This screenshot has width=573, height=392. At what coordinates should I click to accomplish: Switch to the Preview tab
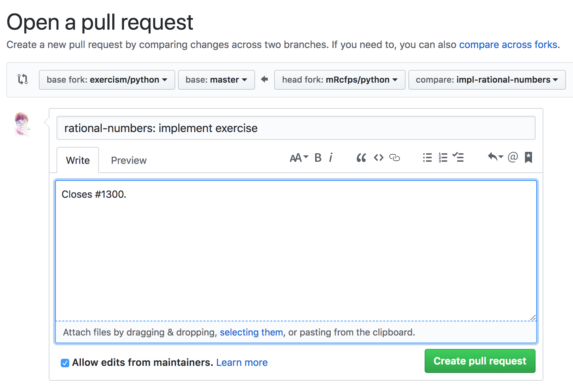[129, 160]
